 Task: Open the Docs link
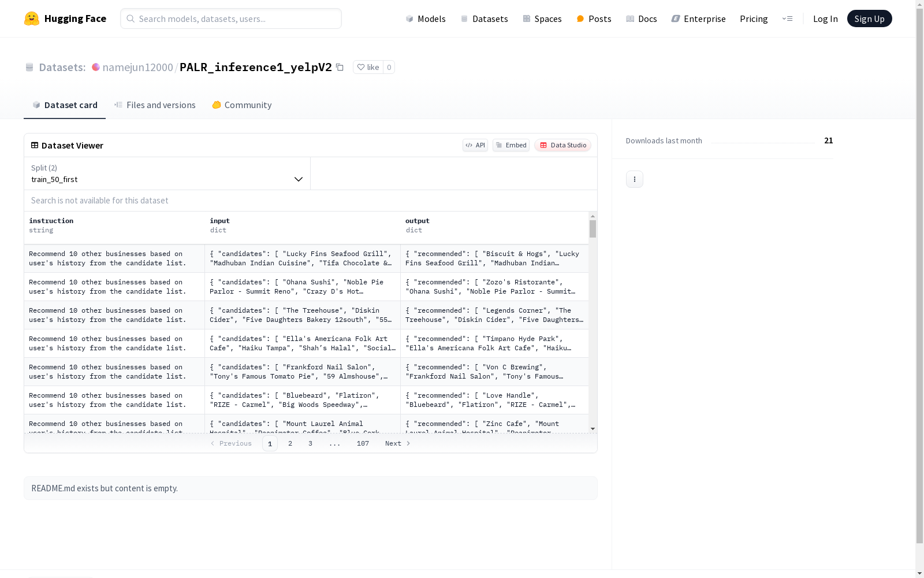pos(642,18)
